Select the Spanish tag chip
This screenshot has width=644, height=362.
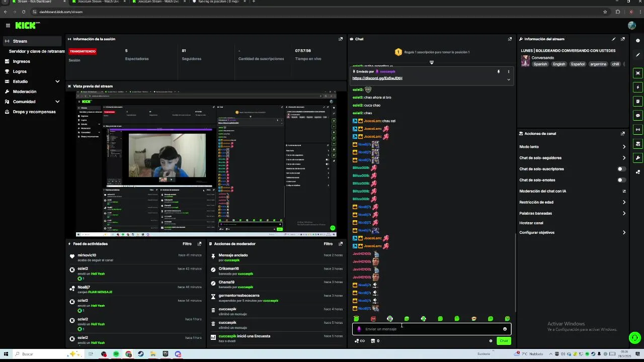click(x=540, y=64)
